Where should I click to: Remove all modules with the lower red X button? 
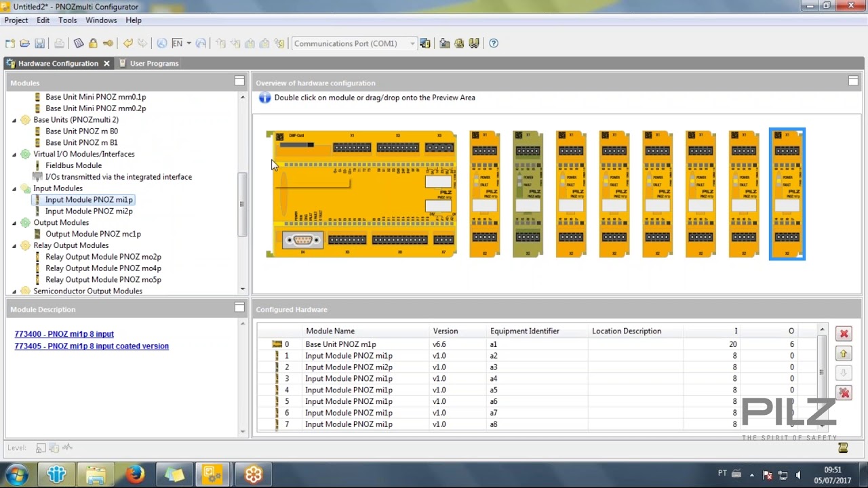[x=844, y=393]
